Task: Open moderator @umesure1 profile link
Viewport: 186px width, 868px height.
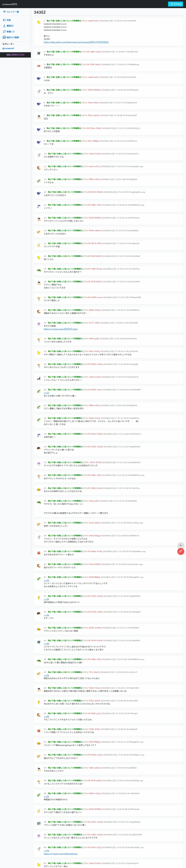Action: (8, 48)
